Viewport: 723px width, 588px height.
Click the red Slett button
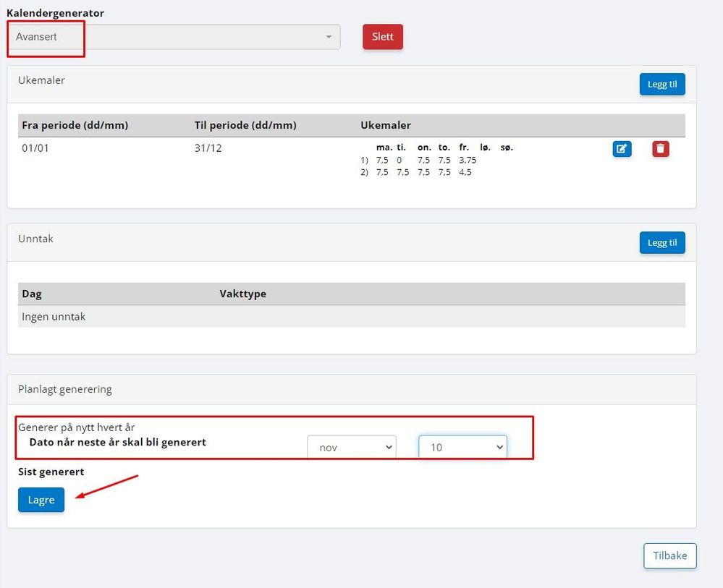(383, 37)
